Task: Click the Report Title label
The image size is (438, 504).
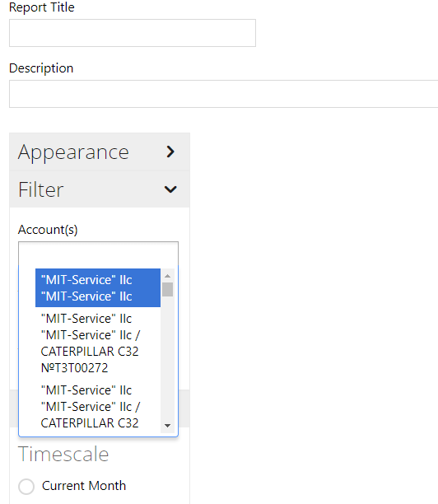Action: (42, 7)
